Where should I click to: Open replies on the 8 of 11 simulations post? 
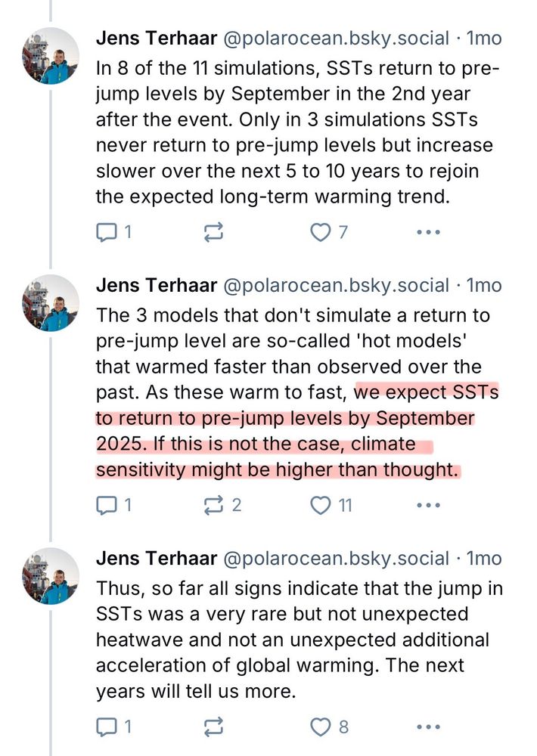pyautogui.click(x=114, y=232)
